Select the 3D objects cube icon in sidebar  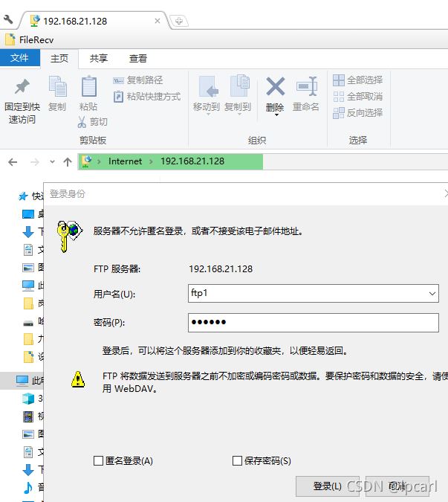click(x=28, y=399)
